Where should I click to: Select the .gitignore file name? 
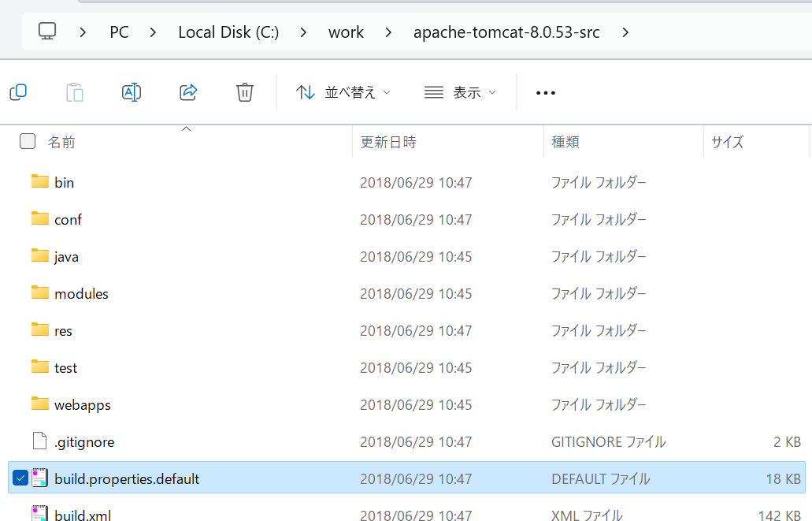pyautogui.click(x=84, y=442)
